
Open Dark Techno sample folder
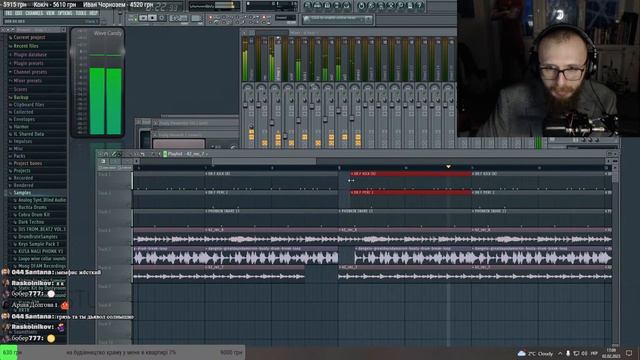pos(31,222)
